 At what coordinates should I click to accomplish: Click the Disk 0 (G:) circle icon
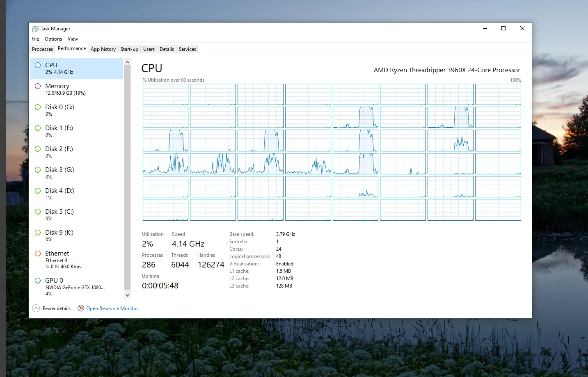pyautogui.click(x=38, y=107)
